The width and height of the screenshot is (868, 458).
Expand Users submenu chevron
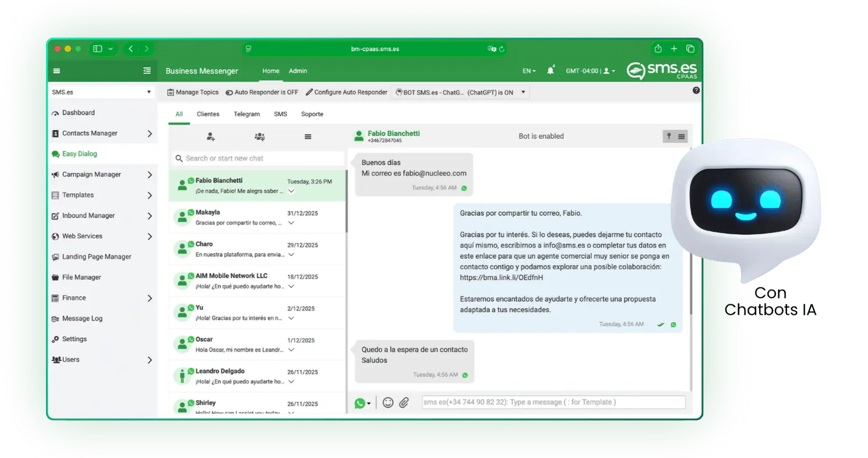coord(150,360)
